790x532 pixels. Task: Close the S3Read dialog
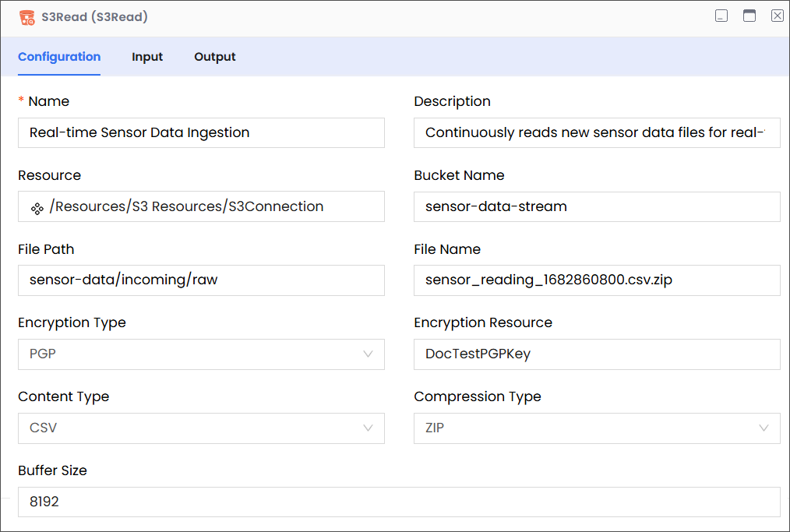[x=778, y=16]
